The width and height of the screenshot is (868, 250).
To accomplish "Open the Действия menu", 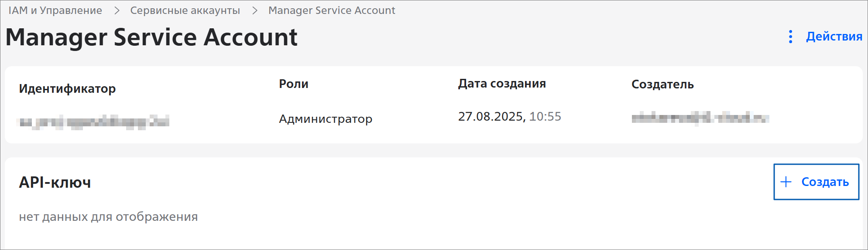I will coord(834,37).
